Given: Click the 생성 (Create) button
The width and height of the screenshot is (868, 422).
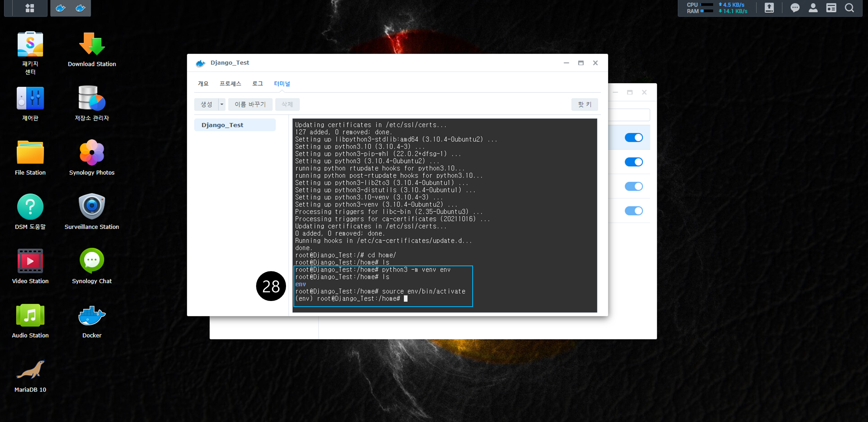Looking at the screenshot, I should (207, 105).
